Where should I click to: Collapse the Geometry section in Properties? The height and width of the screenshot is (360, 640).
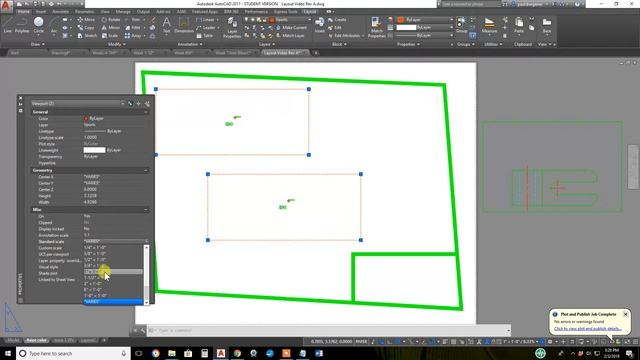click(x=146, y=170)
